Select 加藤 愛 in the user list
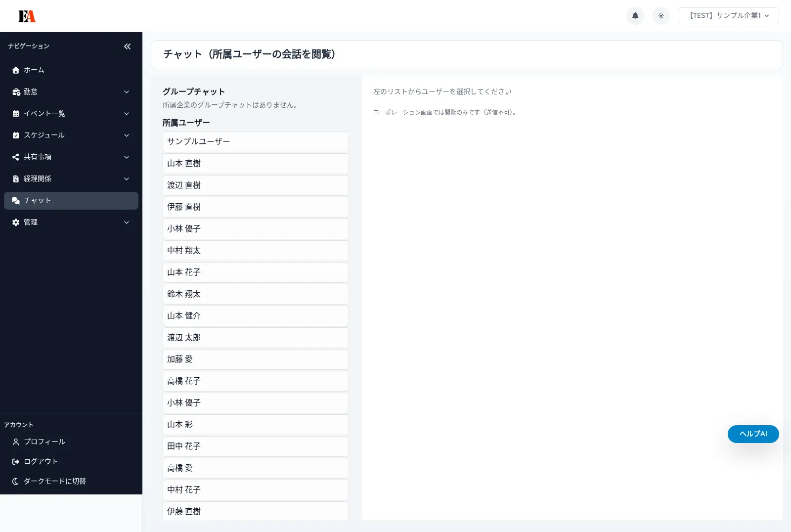The width and height of the screenshot is (791, 532). 256,359
